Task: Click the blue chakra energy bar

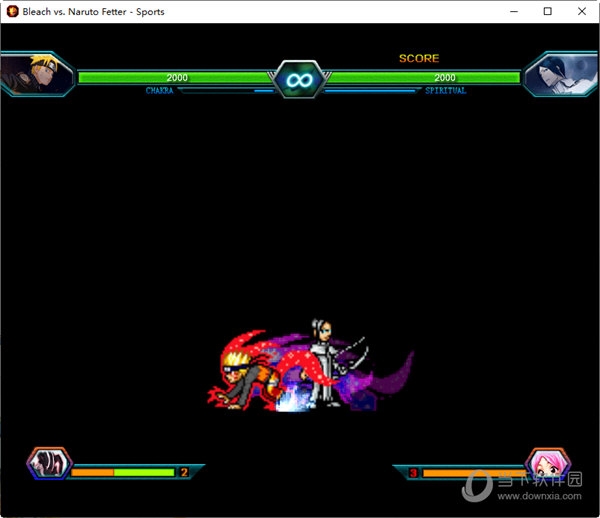Action: coord(264,91)
